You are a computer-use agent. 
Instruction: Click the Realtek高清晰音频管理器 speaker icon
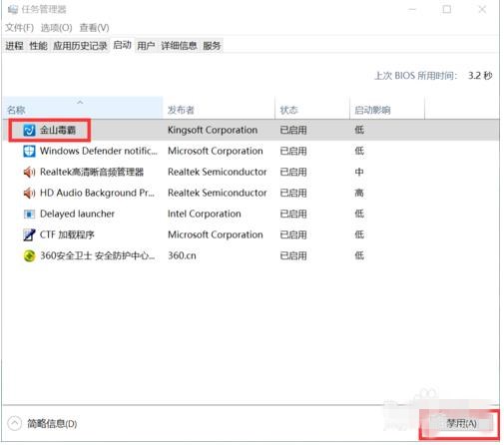click(x=29, y=172)
